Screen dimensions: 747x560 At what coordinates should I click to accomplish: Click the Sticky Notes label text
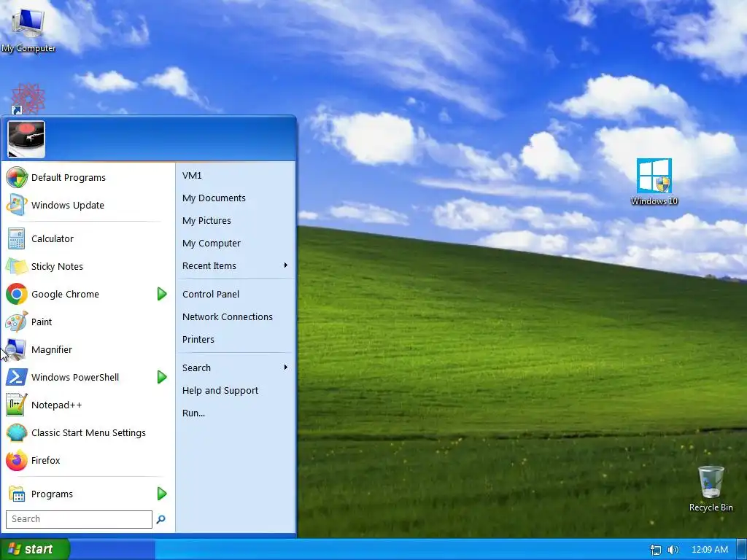point(57,266)
